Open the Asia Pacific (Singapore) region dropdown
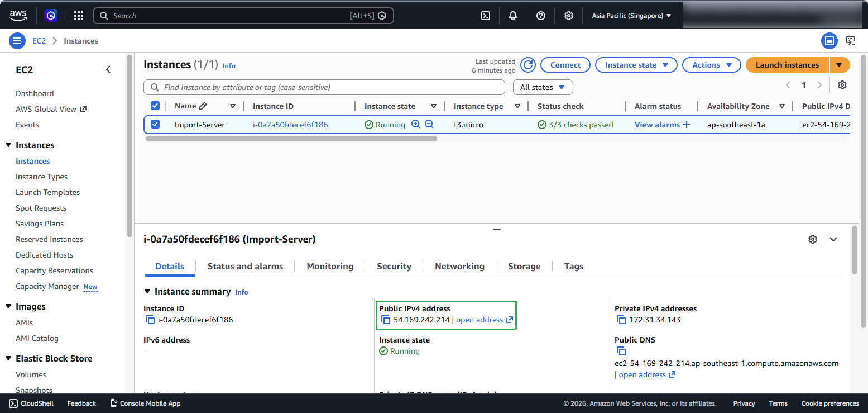This screenshot has width=868, height=413. pos(632,16)
